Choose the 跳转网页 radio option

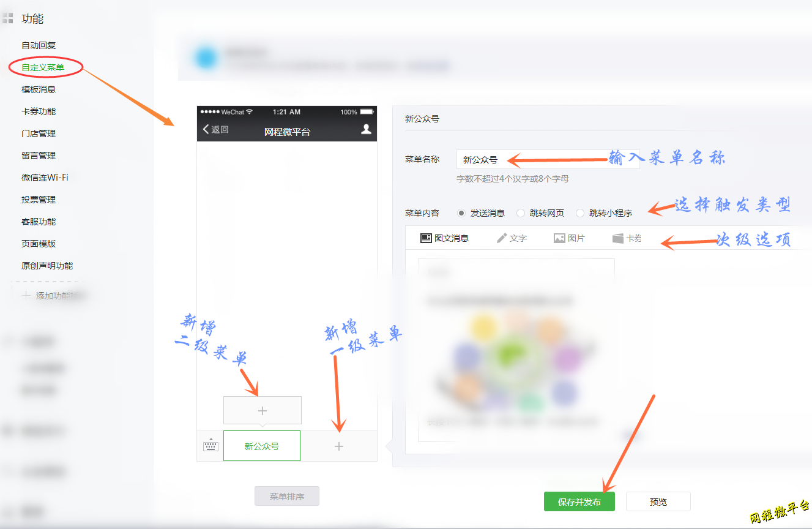click(x=521, y=213)
